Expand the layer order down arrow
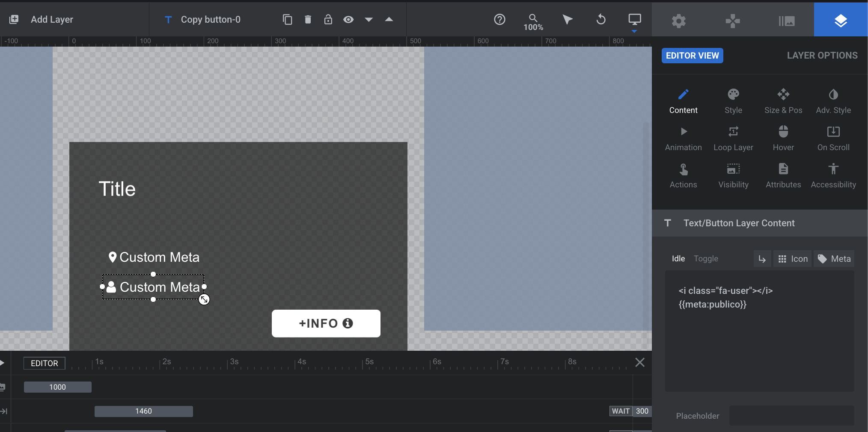 (369, 20)
